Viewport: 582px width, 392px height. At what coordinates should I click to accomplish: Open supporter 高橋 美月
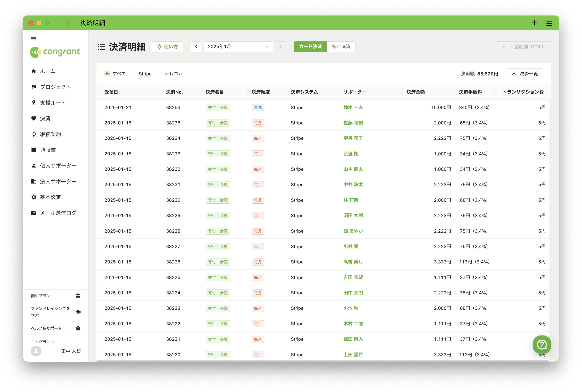(353, 262)
